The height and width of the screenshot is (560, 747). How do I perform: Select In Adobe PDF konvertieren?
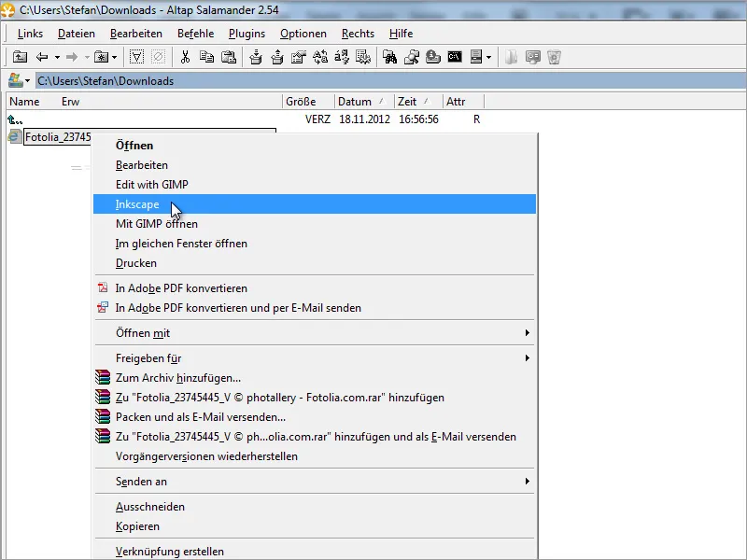coord(315,288)
